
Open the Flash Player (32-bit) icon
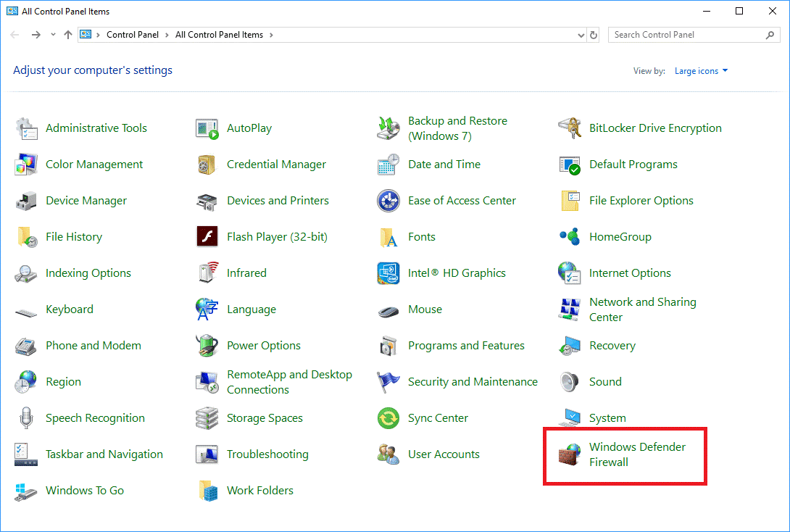(207, 236)
